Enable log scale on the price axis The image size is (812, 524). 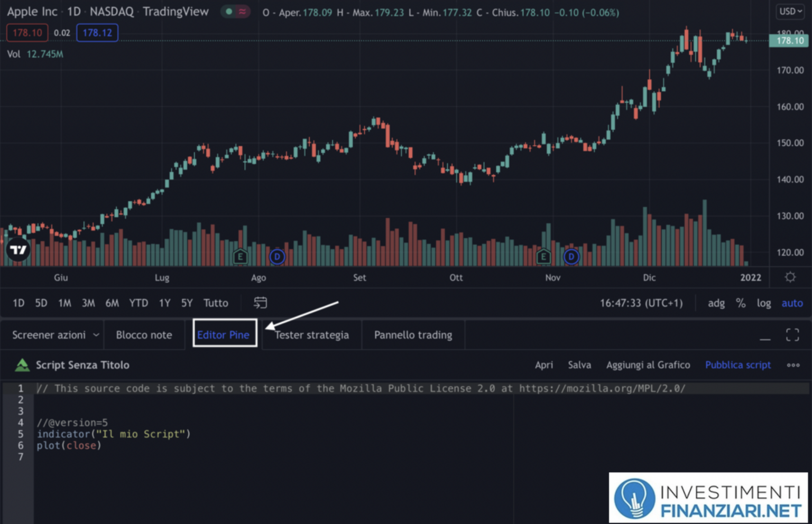pos(764,303)
